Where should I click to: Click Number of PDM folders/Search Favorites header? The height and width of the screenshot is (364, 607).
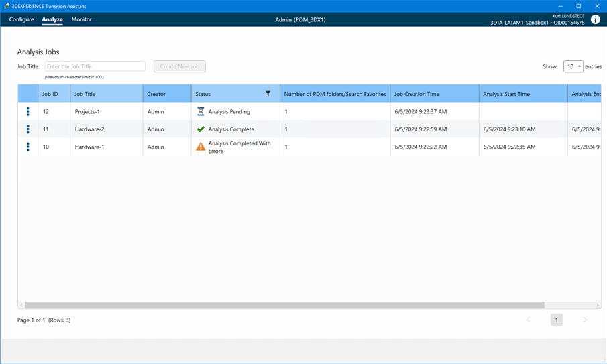[x=335, y=94]
